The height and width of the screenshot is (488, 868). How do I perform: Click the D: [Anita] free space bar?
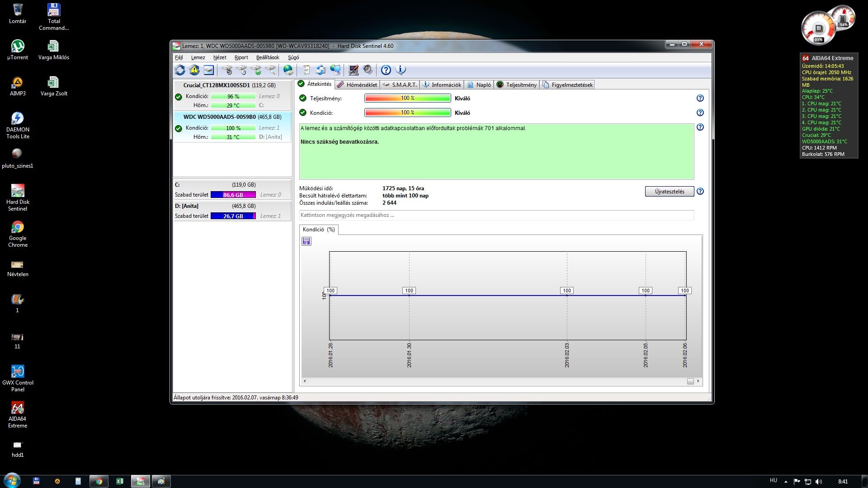(233, 216)
